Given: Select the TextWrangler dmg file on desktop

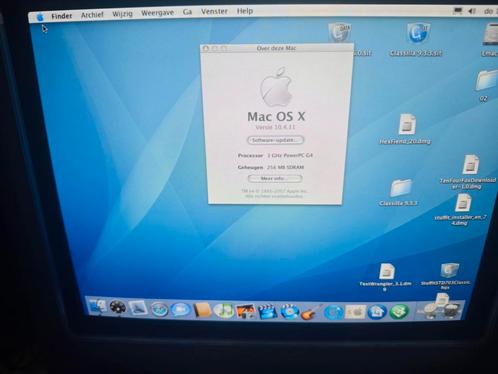Looking at the screenshot, I should tap(386, 276).
